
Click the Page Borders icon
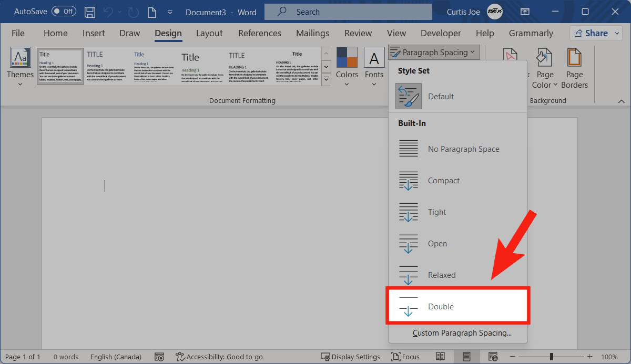(x=574, y=68)
